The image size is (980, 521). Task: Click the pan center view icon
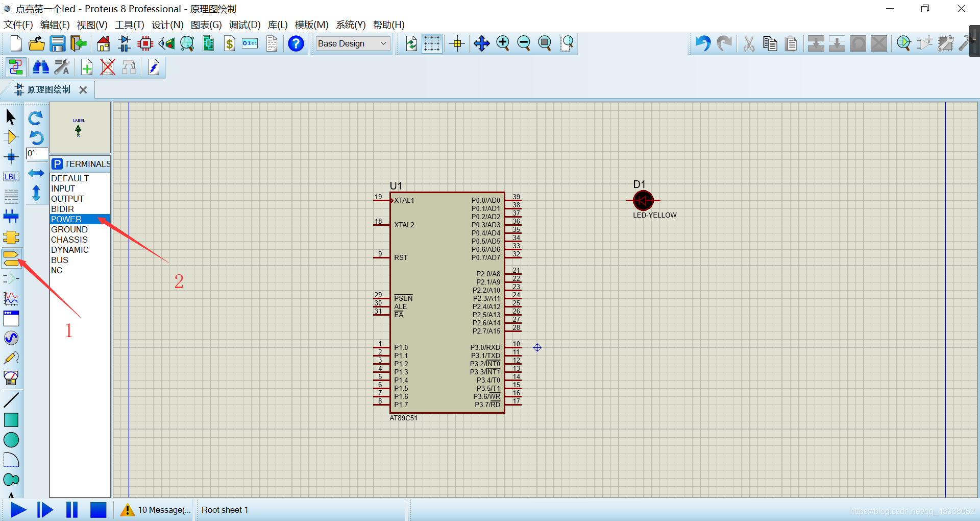tap(481, 43)
